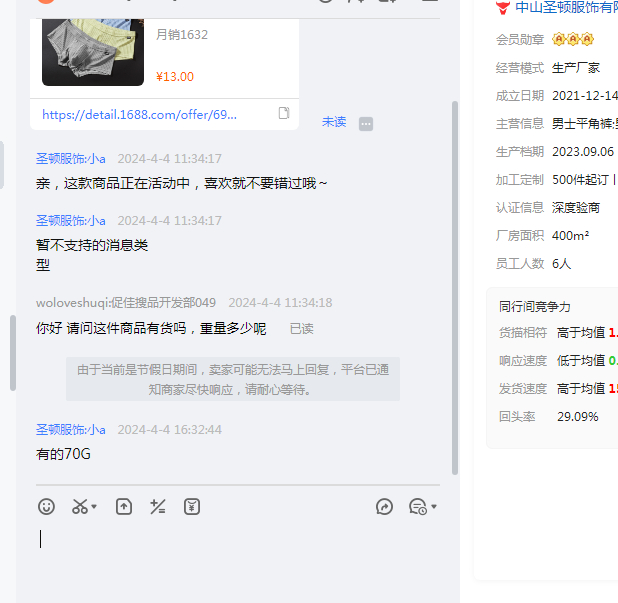This screenshot has width=618, height=603.
Task: Open company name 中山圣顿服饰 link
Action: [565, 8]
